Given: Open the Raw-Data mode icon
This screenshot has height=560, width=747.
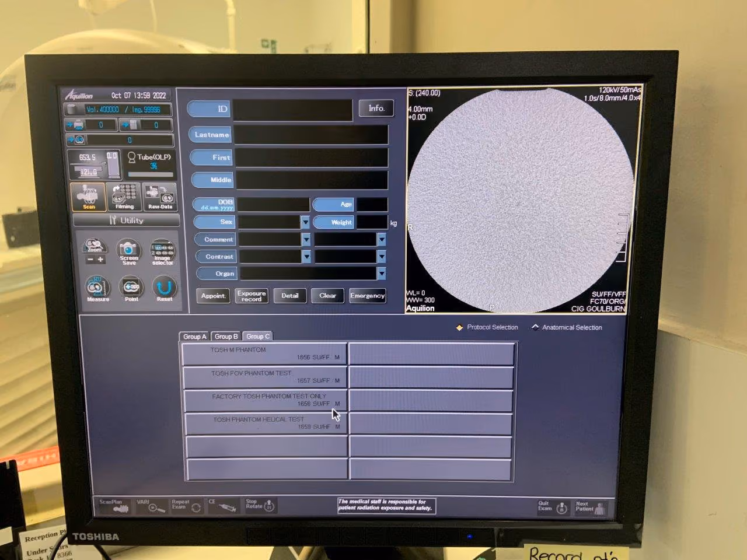Looking at the screenshot, I should coord(160,197).
